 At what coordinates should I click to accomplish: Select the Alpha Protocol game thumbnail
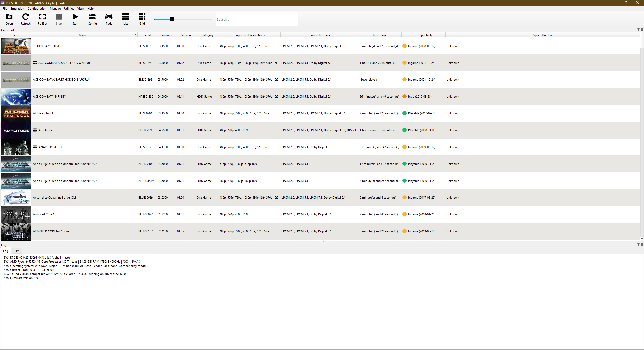click(x=16, y=113)
